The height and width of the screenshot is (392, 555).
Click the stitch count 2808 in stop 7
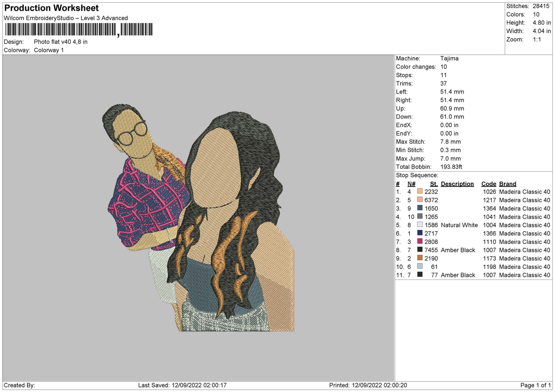tap(431, 242)
